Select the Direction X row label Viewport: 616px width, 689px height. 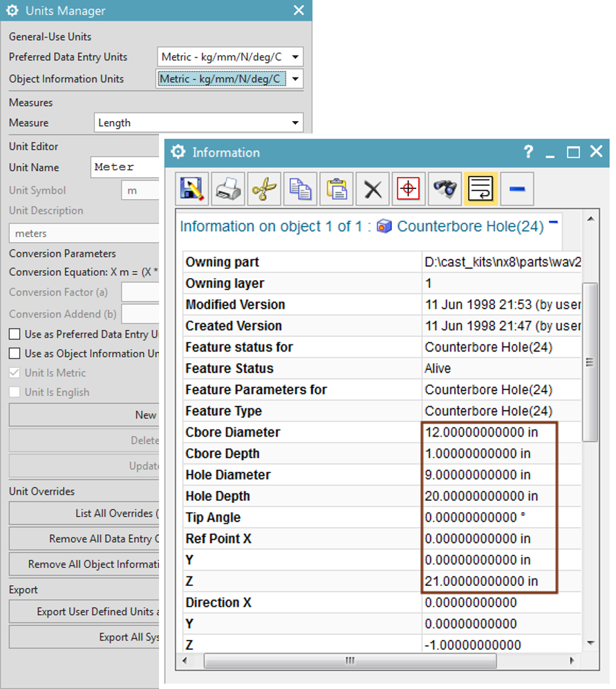[218, 603]
